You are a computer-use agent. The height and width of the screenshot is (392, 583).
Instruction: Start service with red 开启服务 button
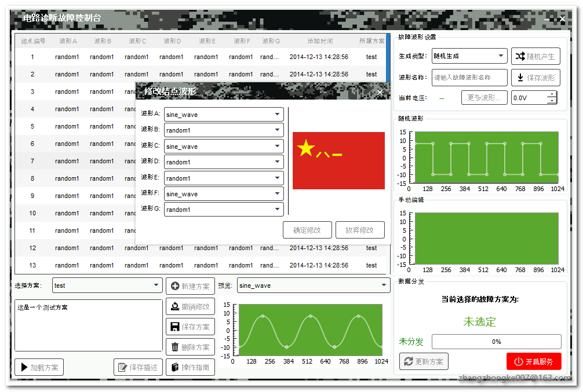pyautogui.click(x=534, y=361)
